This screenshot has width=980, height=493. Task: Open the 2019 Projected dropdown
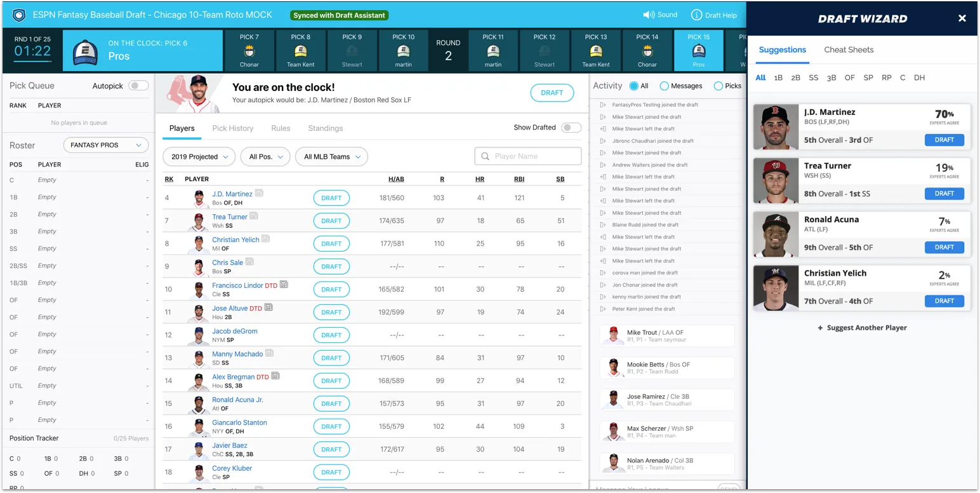coord(199,157)
